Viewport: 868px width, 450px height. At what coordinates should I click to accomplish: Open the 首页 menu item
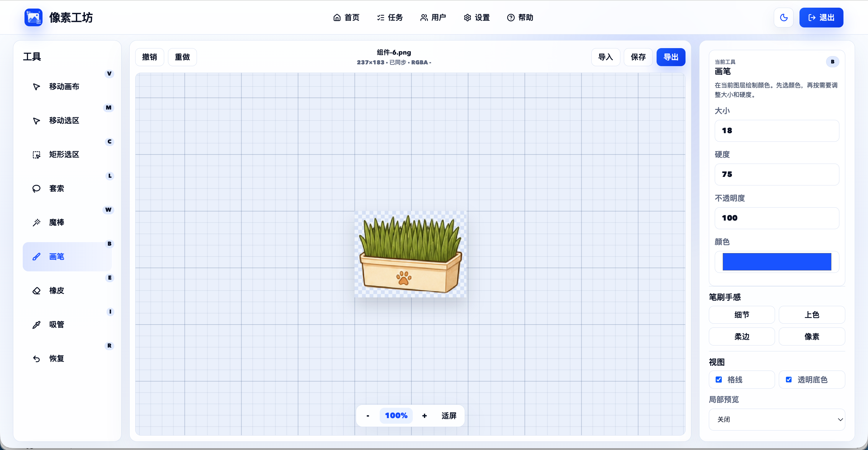346,17
